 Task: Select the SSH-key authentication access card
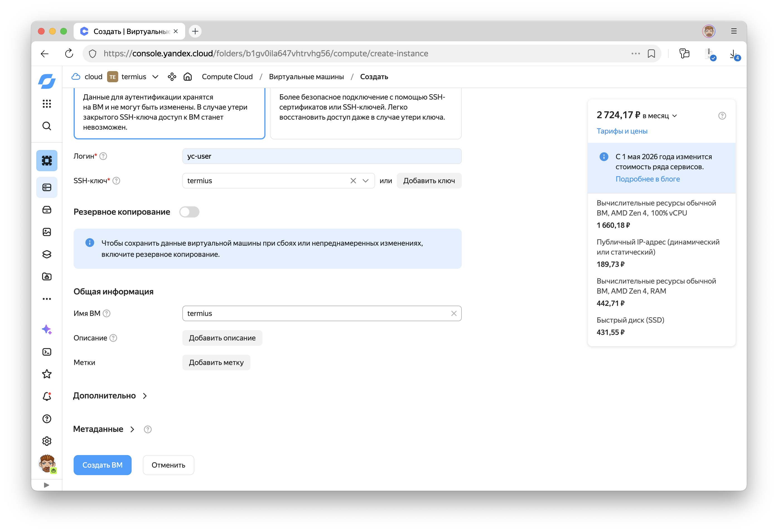point(169,112)
